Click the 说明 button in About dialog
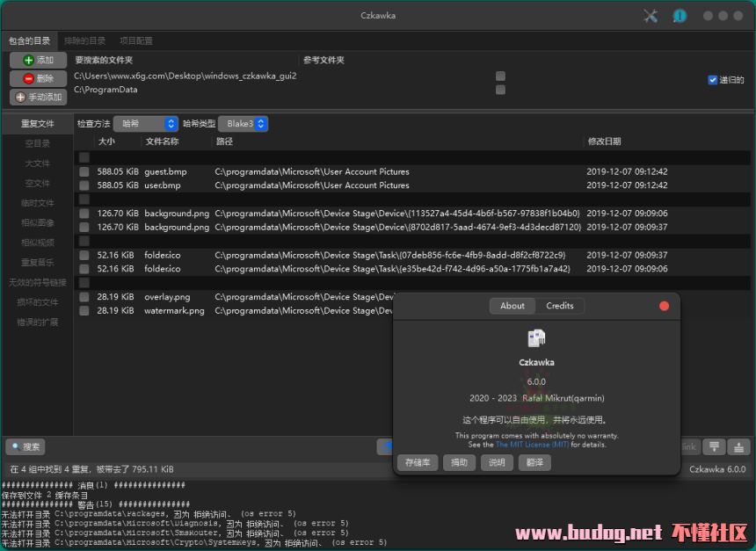The height and width of the screenshot is (551, 756). click(x=497, y=462)
